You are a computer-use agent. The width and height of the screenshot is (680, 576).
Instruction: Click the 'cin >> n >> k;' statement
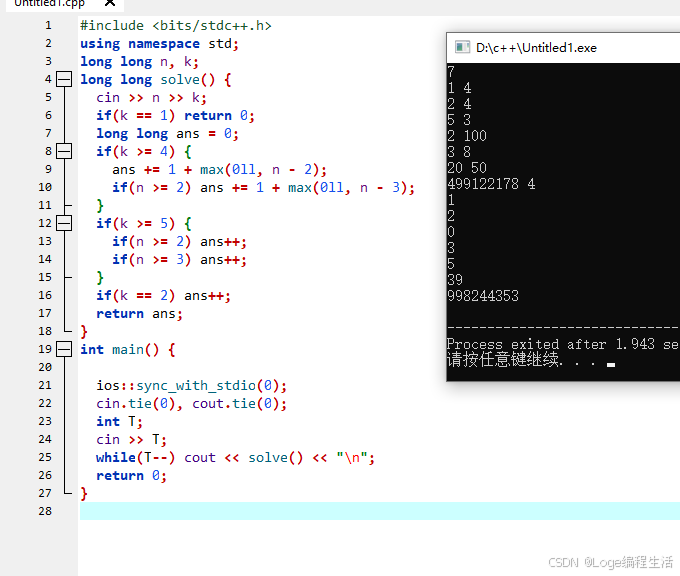pos(151,98)
